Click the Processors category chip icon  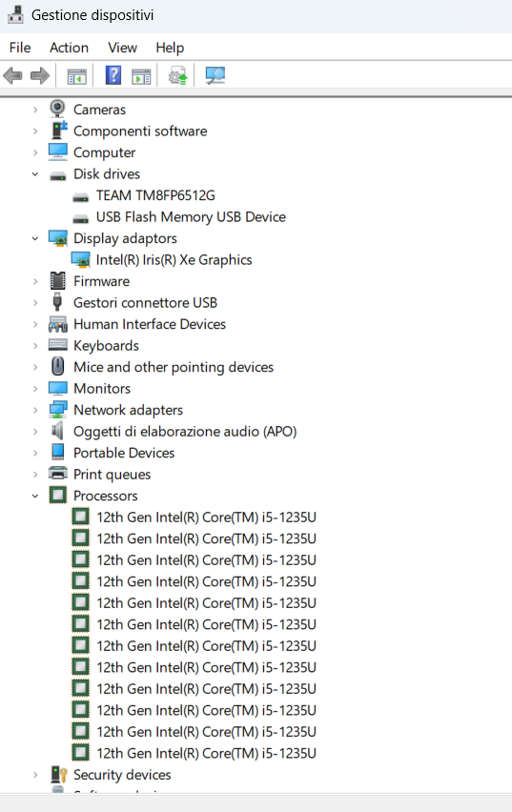pos(57,495)
